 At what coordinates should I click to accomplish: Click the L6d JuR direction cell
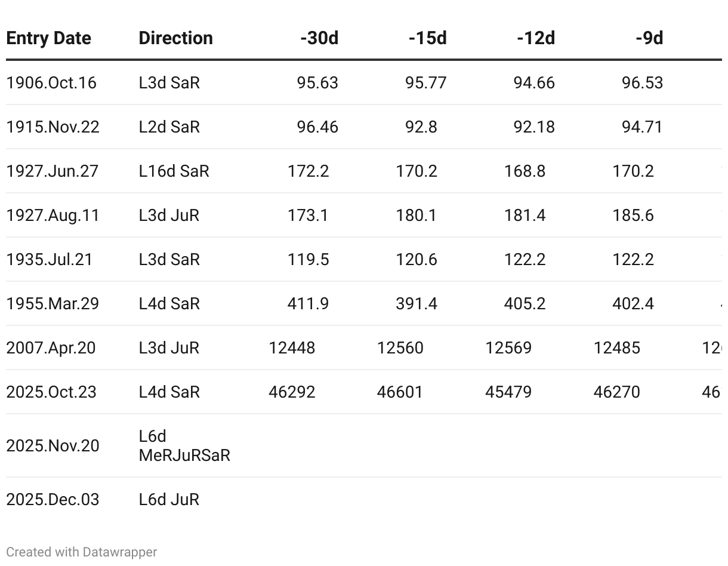tap(169, 499)
